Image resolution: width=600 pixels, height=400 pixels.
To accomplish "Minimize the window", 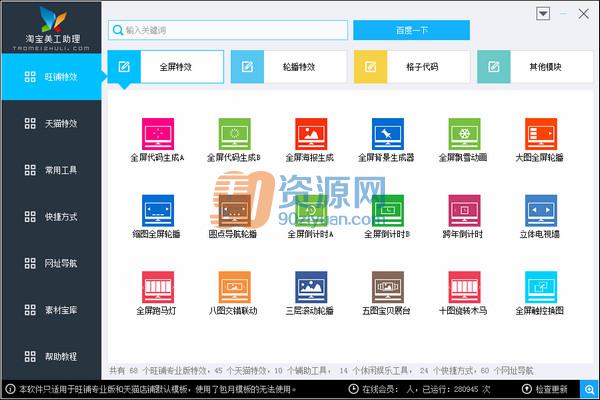I will [x=563, y=14].
